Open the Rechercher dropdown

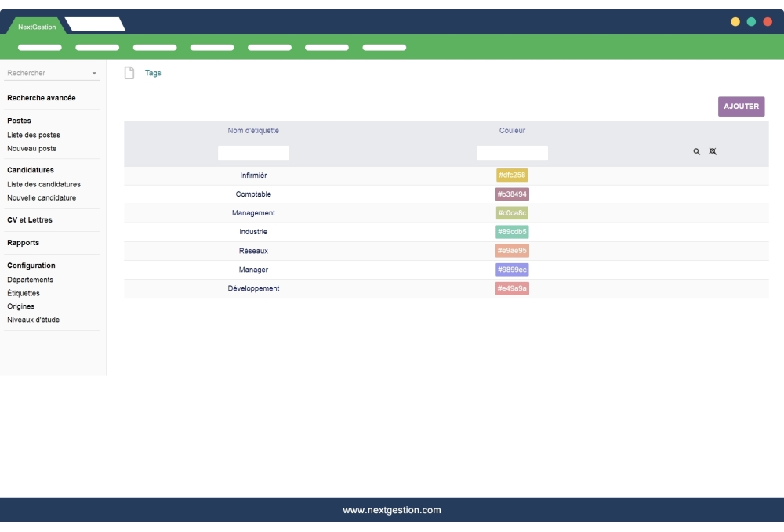[95, 72]
